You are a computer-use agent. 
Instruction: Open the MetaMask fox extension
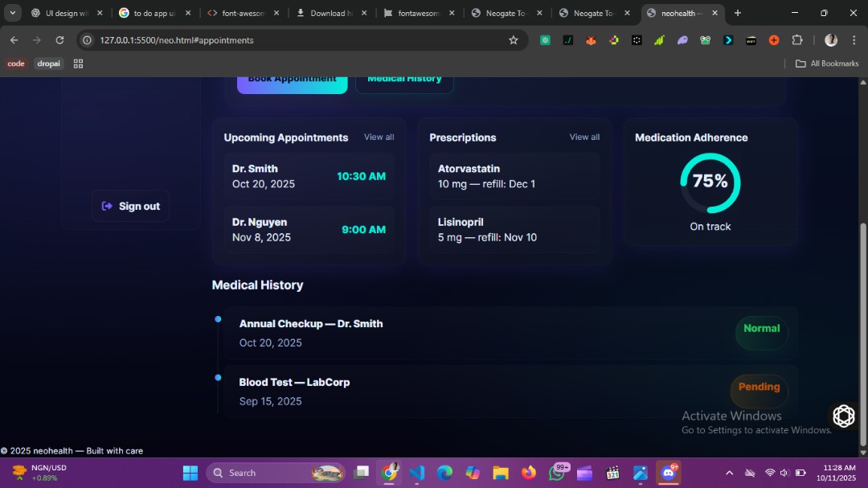(591, 40)
